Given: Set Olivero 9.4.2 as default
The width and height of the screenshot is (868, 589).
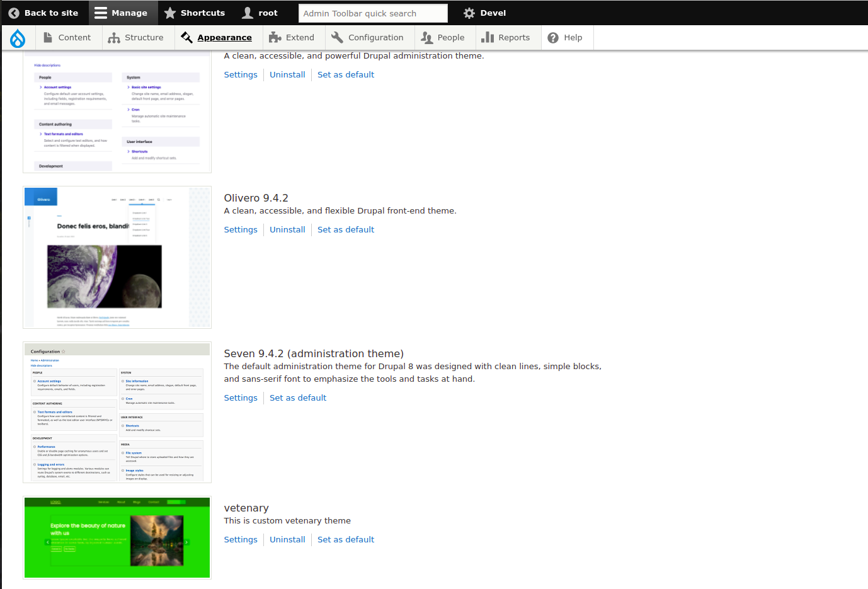Looking at the screenshot, I should 346,229.
